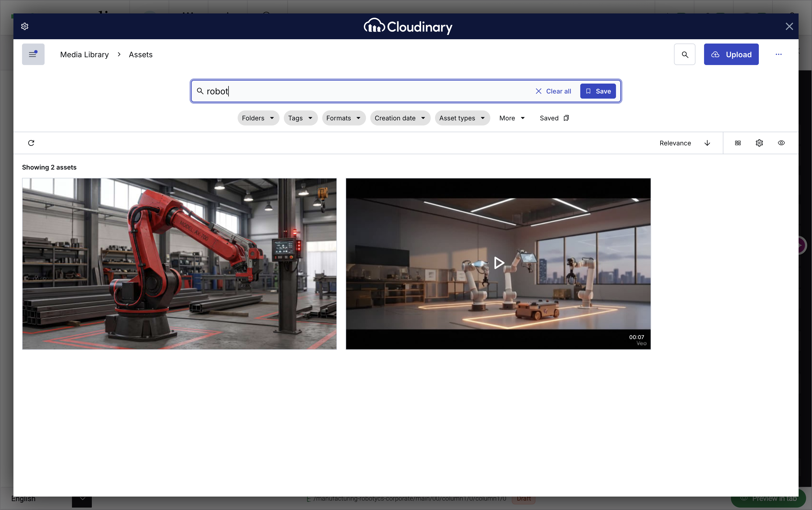Switch the asset view layout grid icon

[x=738, y=143]
